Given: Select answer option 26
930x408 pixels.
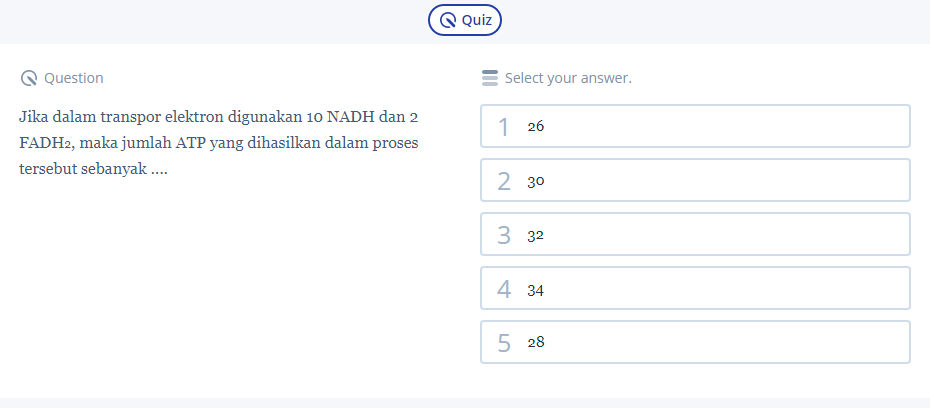Looking at the screenshot, I should [x=695, y=126].
